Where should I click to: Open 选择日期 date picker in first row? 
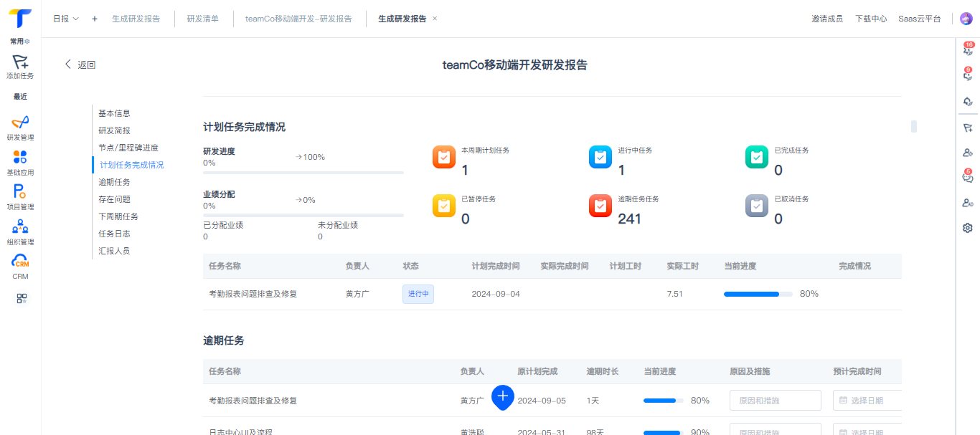[867, 400]
